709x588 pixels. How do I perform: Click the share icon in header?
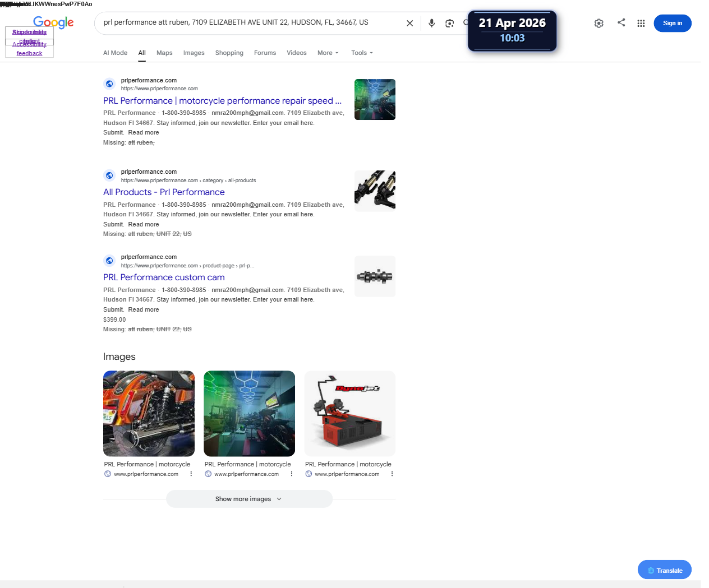pos(621,22)
